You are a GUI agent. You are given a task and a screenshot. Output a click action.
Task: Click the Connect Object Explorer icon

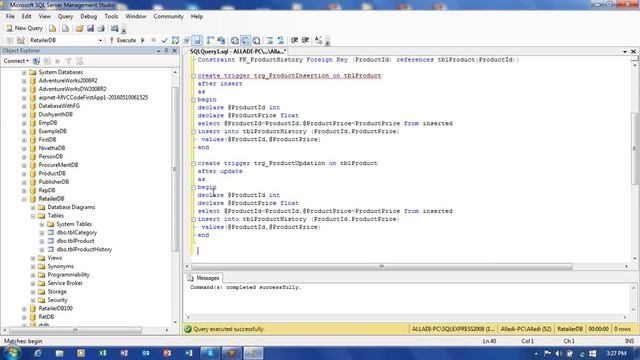pyautogui.click(x=36, y=61)
